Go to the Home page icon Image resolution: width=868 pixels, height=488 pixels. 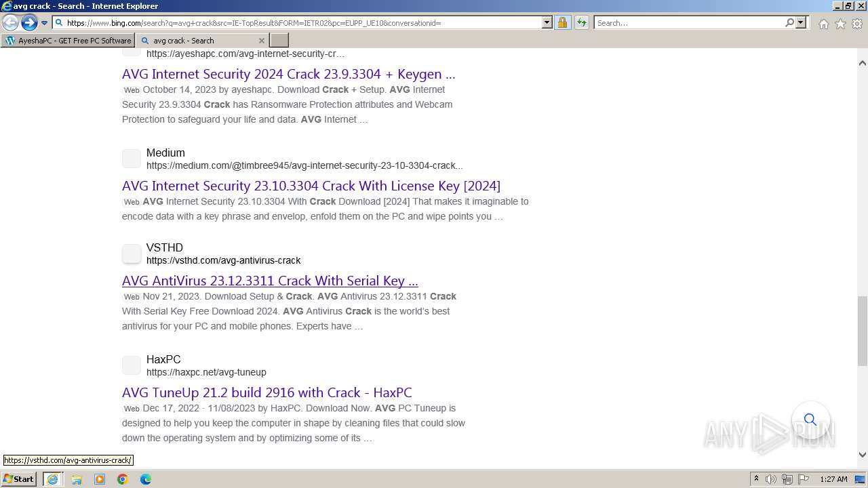(x=823, y=24)
